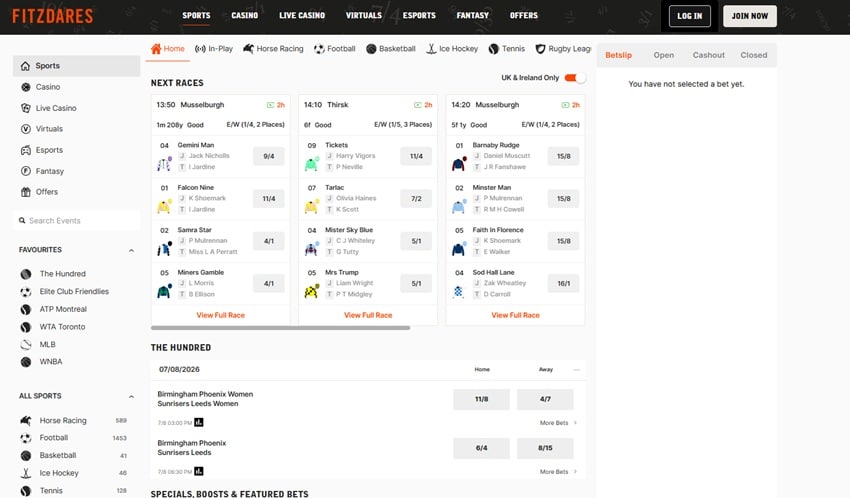Open Virtuals in top navigation
Screen dimensions: 850x498
pyautogui.click(x=364, y=16)
